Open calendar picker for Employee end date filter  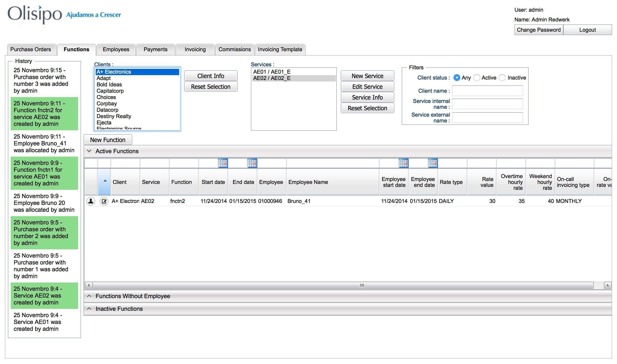(x=432, y=163)
